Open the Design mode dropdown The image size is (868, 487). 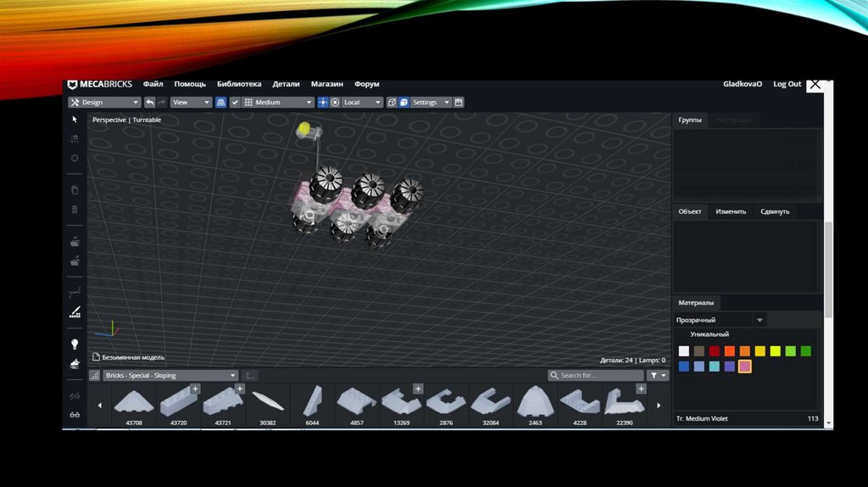[104, 103]
